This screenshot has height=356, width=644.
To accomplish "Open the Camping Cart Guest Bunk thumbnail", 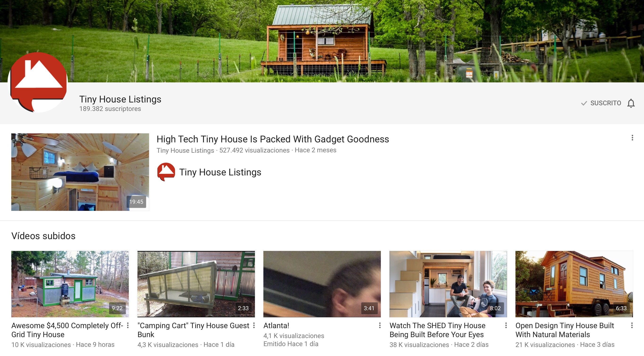I will point(196,284).
